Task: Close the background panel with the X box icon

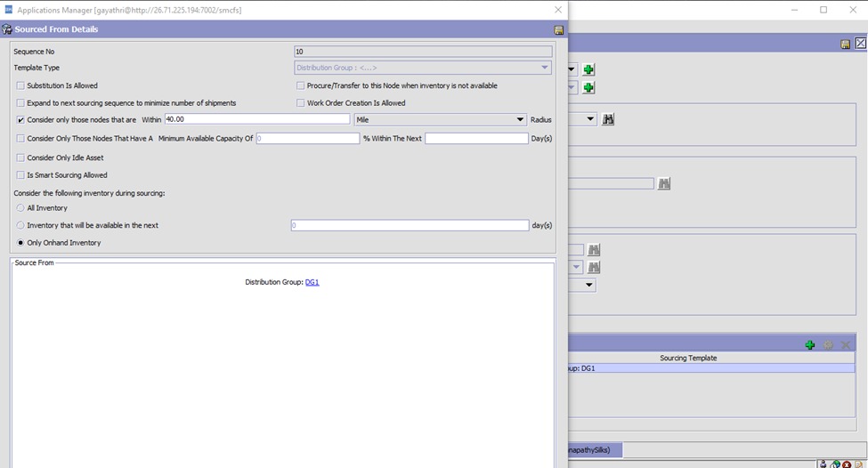Action: click(860, 44)
